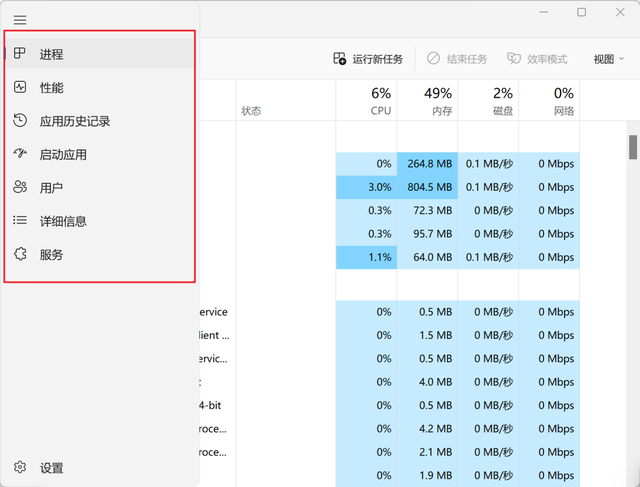The width and height of the screenshot is (640, 487).
Task: Click the vertical scrollbar thumb
Action: pos(633,147)
